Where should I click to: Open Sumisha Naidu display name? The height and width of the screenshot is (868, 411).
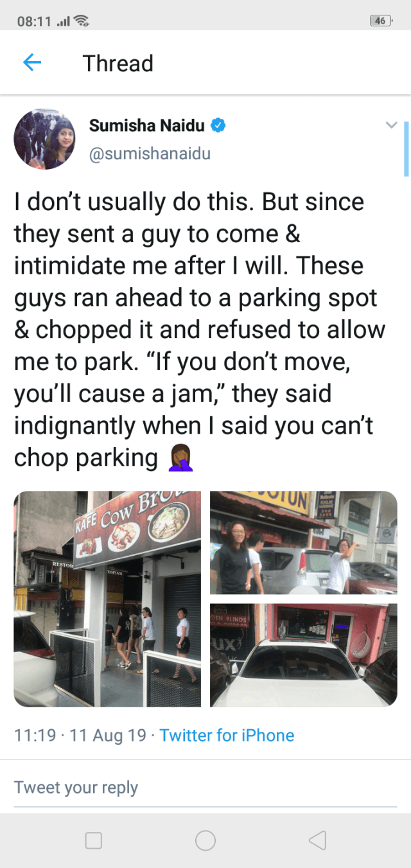pos(146,125)
